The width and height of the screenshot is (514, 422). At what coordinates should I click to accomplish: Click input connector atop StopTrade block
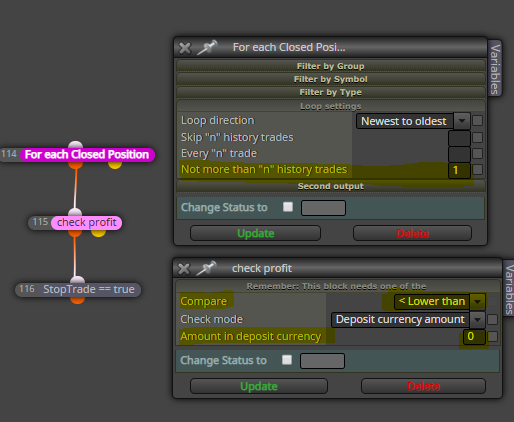pyautogui.click(x=78, y=280)
